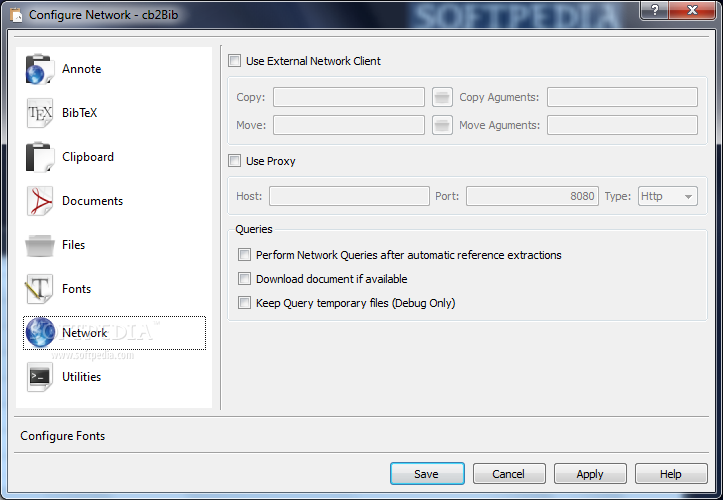Click the cb2Bib title bar icon
Viewport: 723px width, 500px height.
click(16, 15)
